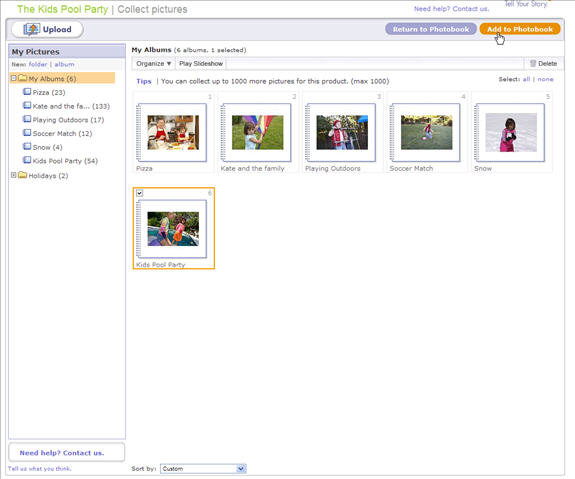This screenshot has width=575, height=479.
Task: Open the Tips link
Action: [144, 81]
